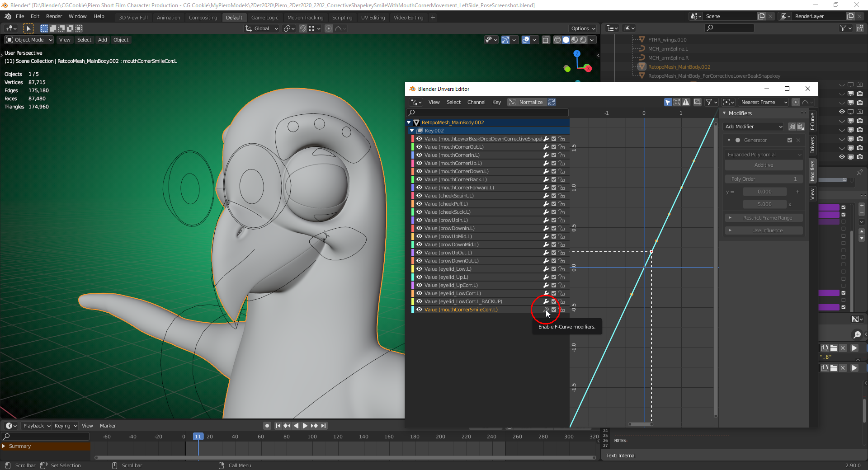This screenshot has width=868, height=470.
Task: Open the viewport Add menu
Action: tap(103, 40)
